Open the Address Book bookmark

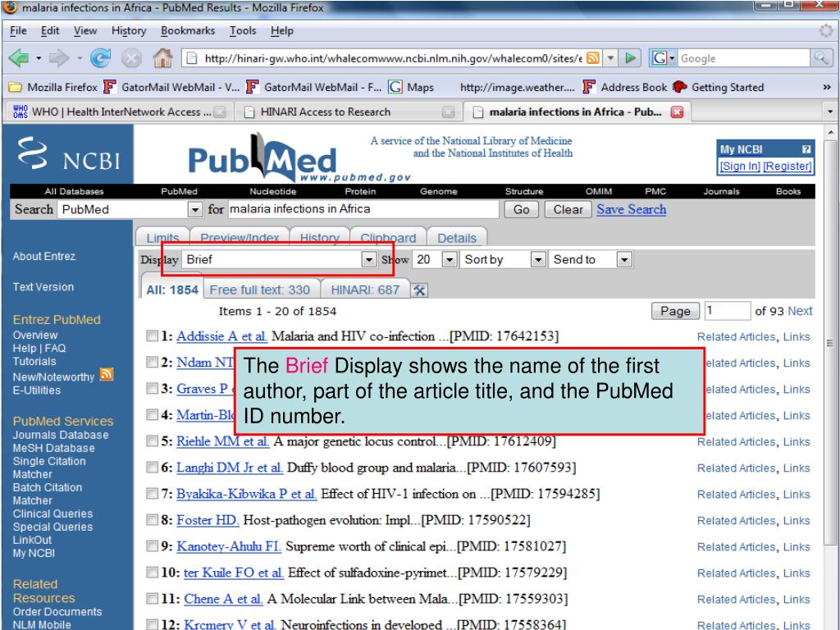pos(624,87)
